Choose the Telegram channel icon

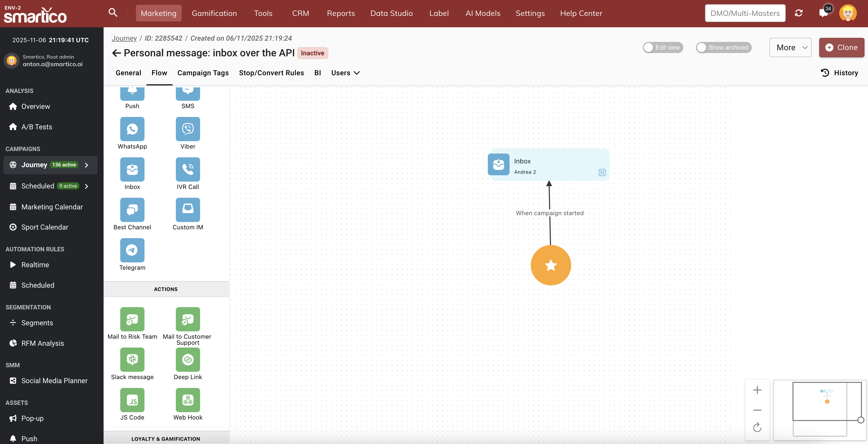[x=132, y=250]
